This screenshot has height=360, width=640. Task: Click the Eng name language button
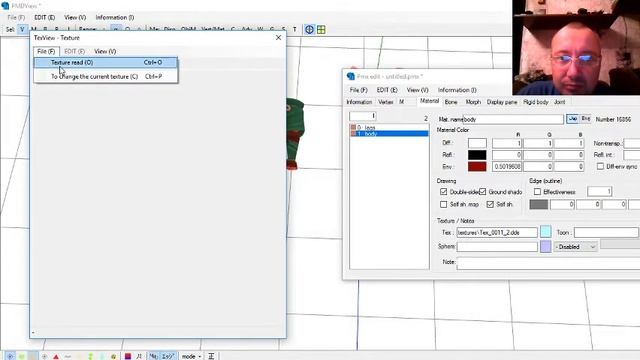click(x=585, y=119)
